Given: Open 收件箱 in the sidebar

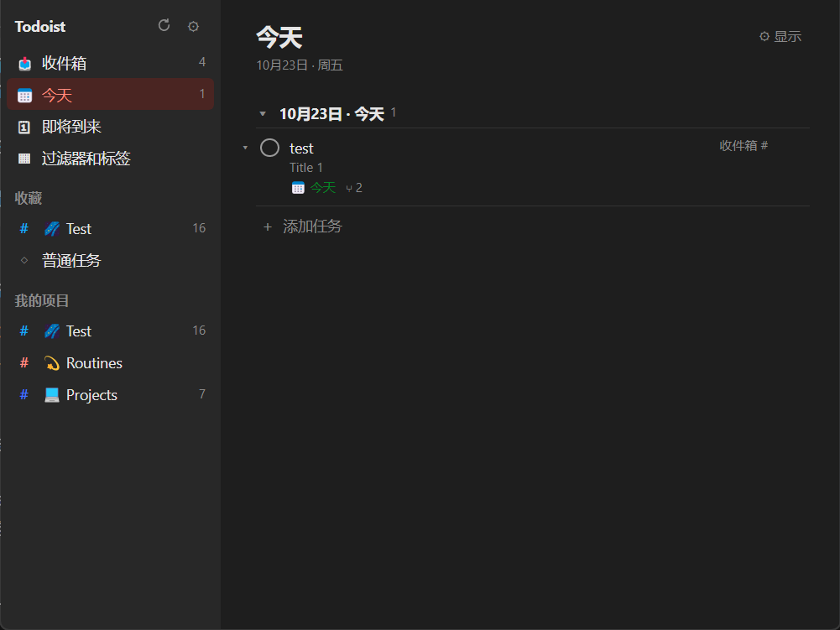Looking at the screenshot, I should tap(111, 63).
